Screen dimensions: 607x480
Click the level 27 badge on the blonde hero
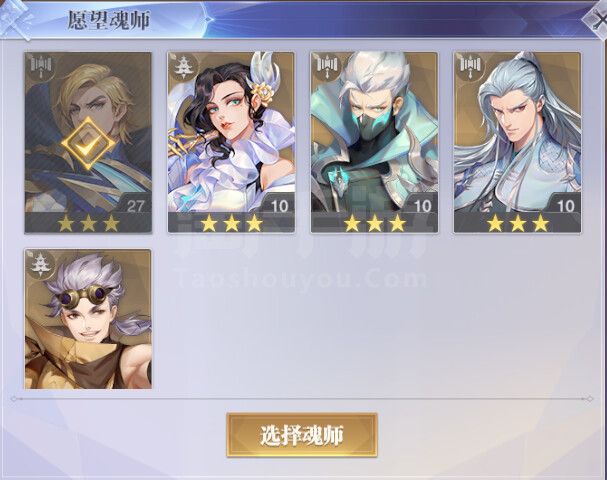click(136, 206)
